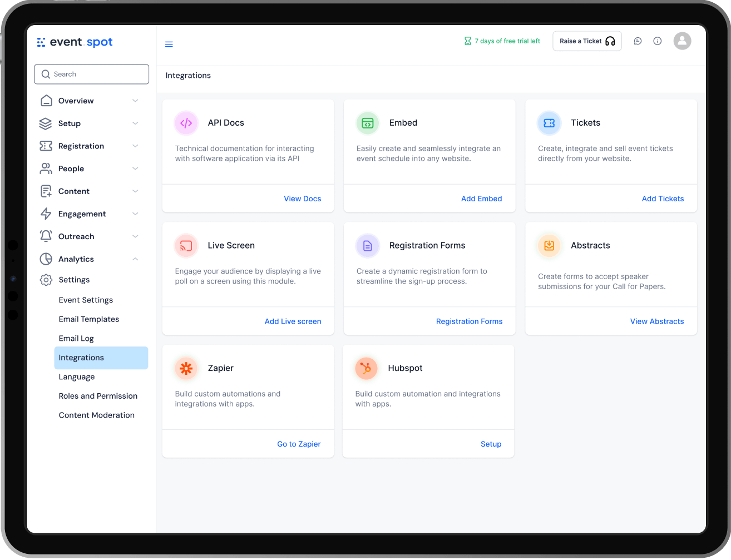
Task: Open Event Settings in the sidebar
Action: coord(86,300)
